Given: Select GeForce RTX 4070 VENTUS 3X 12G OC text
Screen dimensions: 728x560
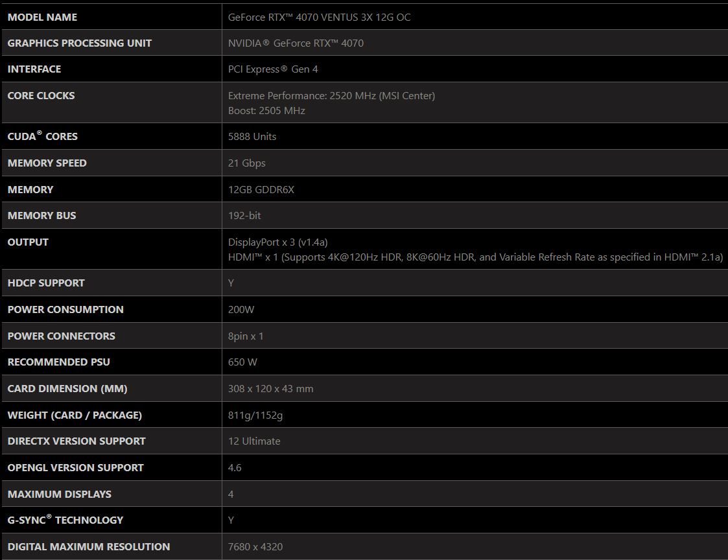Looking at the screenshot, I should tap(320, 17).
